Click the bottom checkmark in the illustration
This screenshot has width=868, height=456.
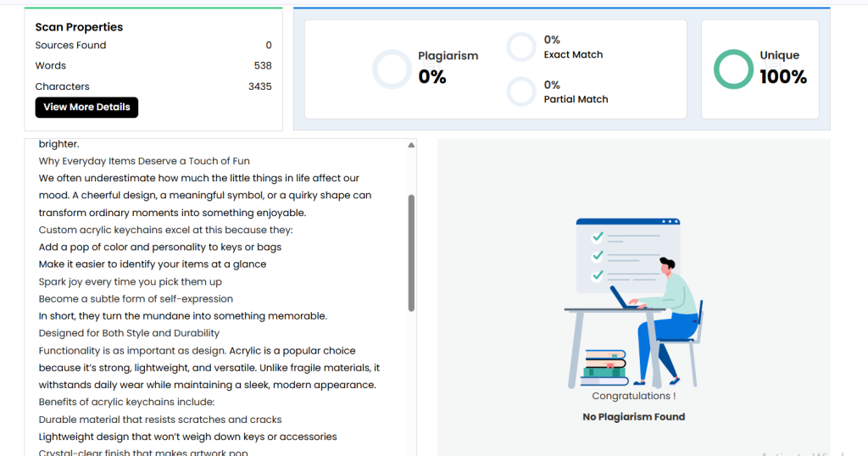point(598,275)
